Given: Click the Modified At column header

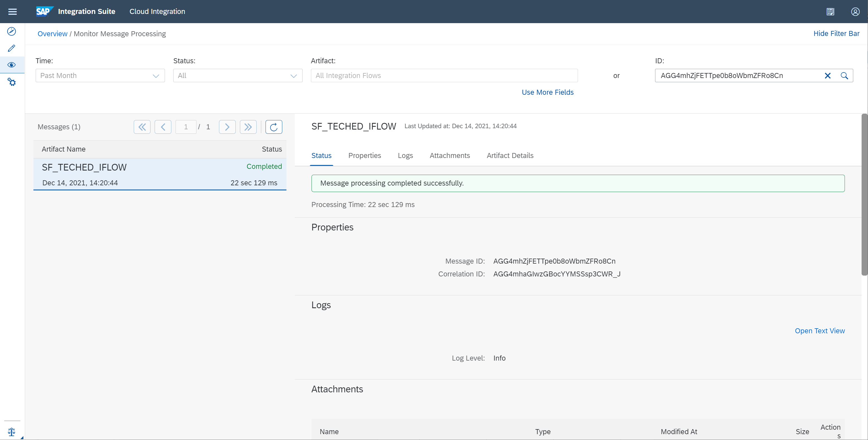Looking at the screenshot, I should (x=679, y=432).
